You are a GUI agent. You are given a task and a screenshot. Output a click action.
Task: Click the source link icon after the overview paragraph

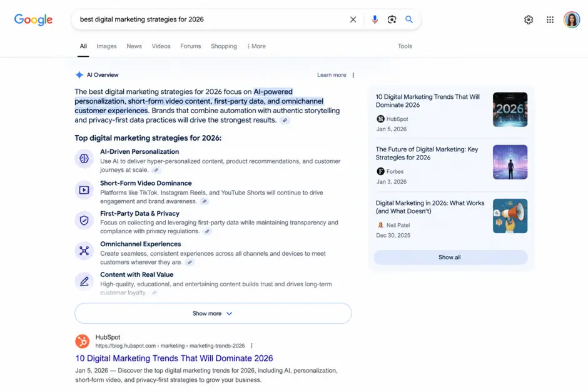pos(285,120)
